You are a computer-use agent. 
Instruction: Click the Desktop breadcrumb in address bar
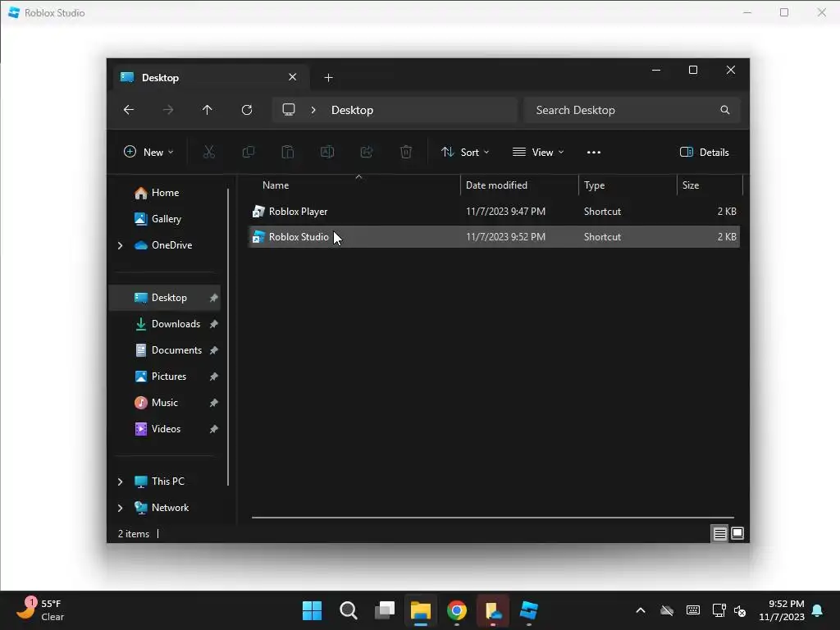pos(352,110)
